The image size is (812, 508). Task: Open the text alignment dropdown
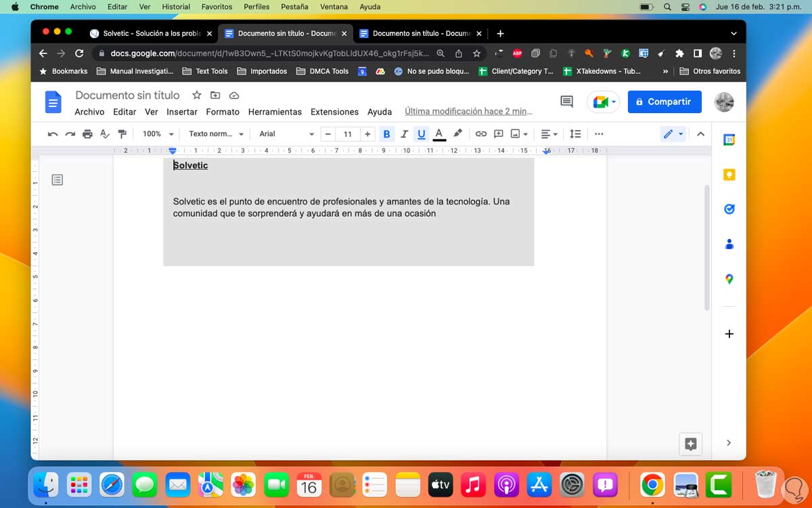(549, 134)
